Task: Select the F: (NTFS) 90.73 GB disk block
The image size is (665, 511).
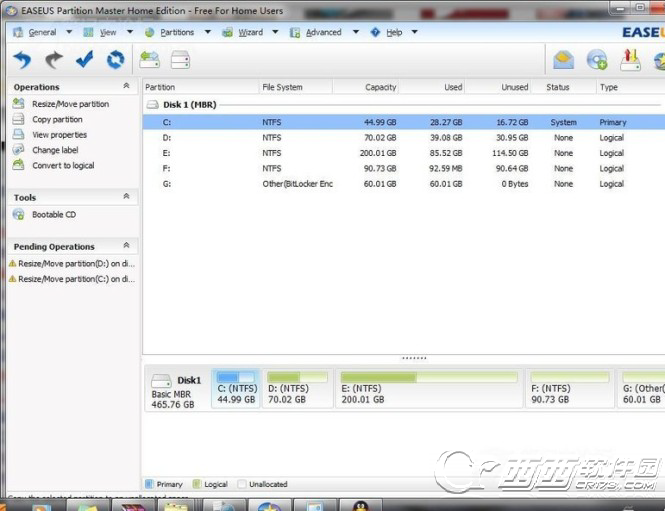Action: [x=570, y=388]
